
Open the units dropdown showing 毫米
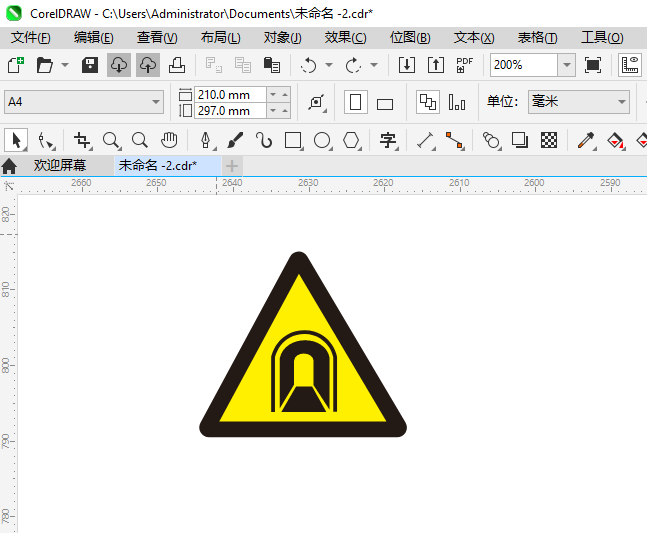click(579, 102)
